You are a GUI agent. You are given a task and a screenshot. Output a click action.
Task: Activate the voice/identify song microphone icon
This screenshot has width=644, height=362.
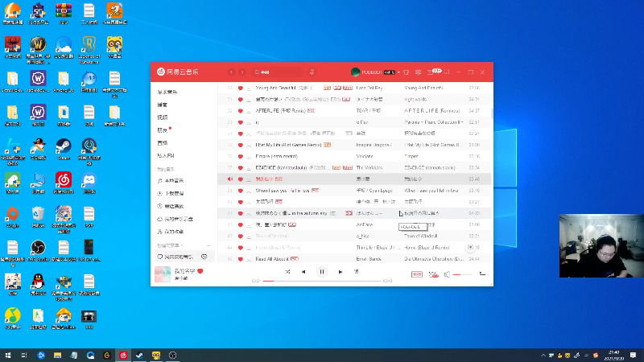[x=312, y=72]
